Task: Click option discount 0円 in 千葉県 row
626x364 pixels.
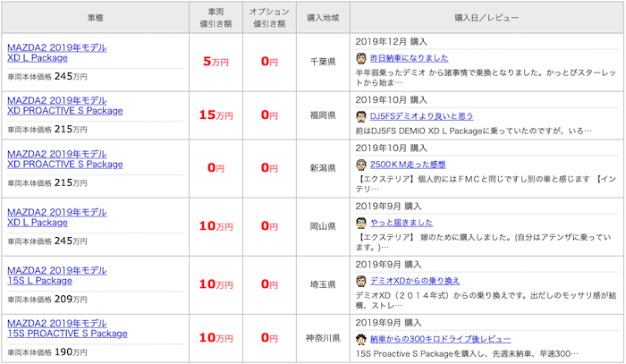Action: coord(269,62)
